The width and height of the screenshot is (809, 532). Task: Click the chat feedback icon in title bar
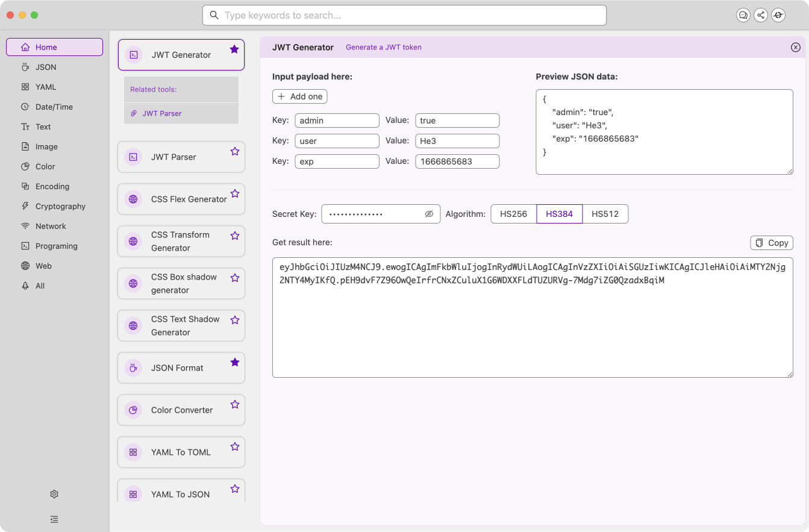point(743,16)
